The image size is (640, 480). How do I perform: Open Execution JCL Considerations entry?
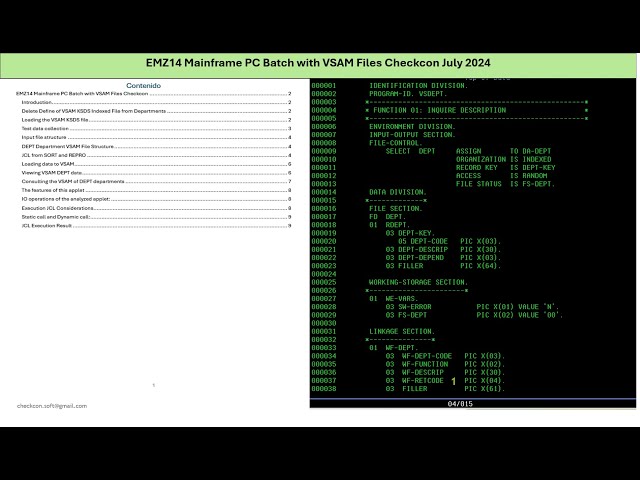(x=156, y=208)
